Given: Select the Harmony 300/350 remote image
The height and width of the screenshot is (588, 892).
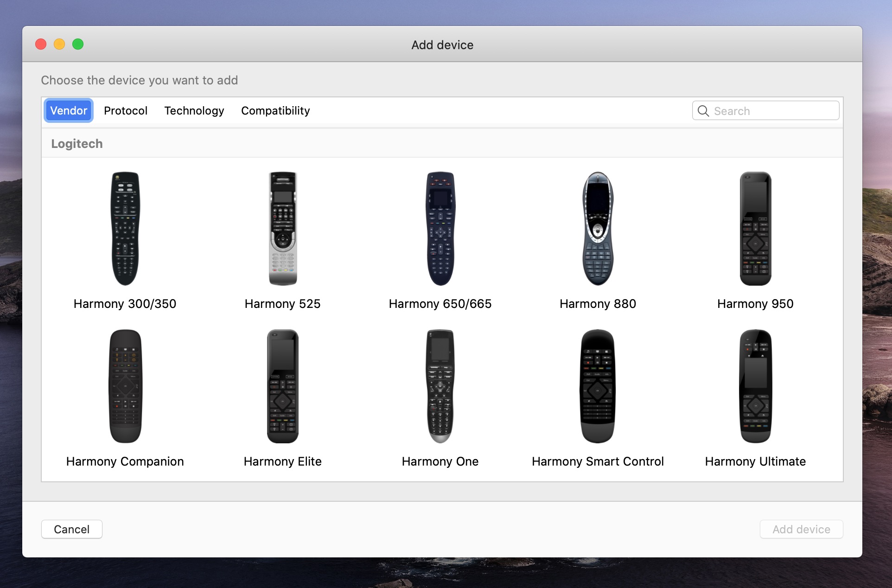Looking at the screenshot, I should 125,229.
